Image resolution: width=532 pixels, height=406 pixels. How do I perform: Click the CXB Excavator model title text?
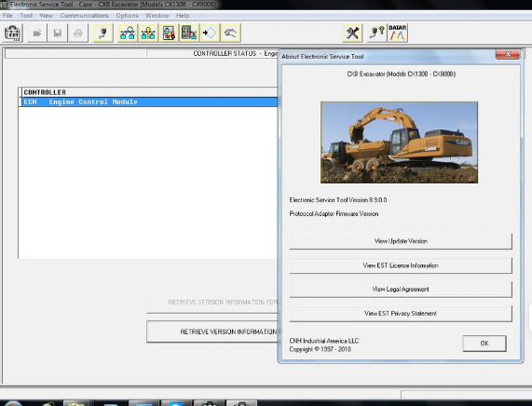[401, 74]
